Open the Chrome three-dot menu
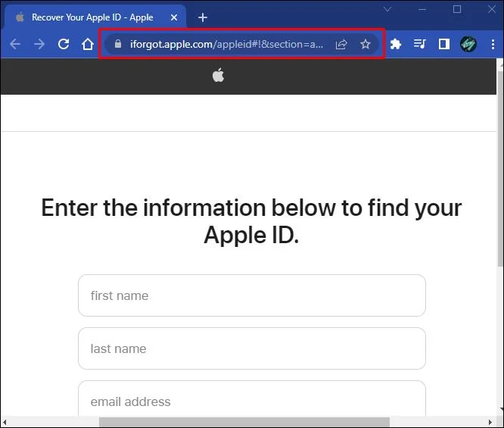 point(493,44)
